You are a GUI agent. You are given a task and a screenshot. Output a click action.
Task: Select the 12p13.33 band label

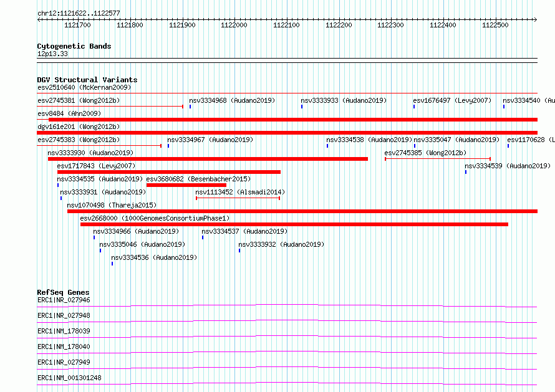pos(52,54)
